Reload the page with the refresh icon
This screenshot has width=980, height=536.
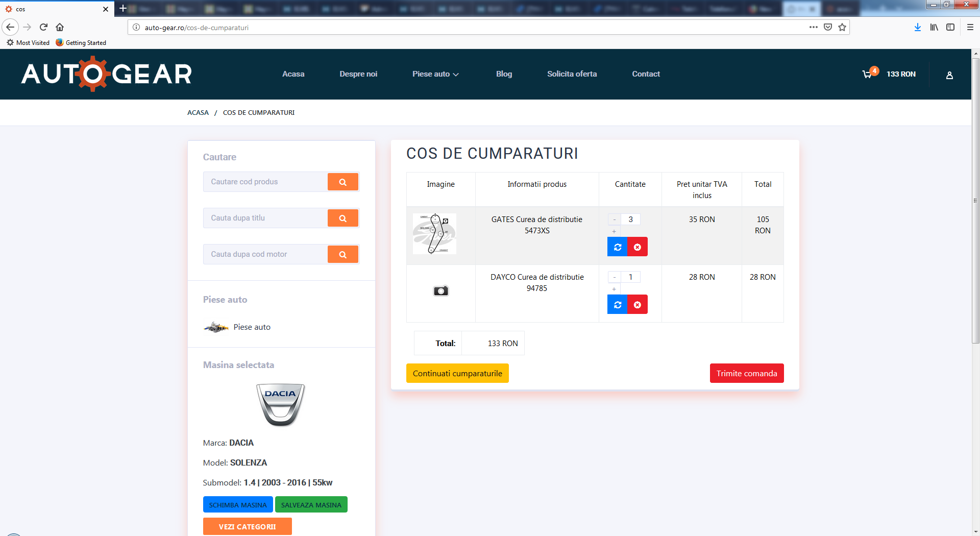click(43, 27)
